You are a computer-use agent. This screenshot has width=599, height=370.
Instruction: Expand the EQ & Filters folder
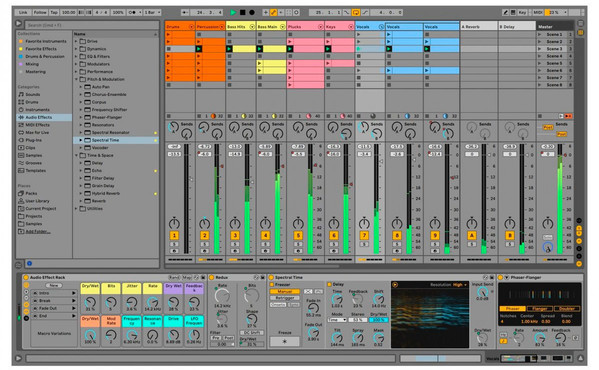76,57
